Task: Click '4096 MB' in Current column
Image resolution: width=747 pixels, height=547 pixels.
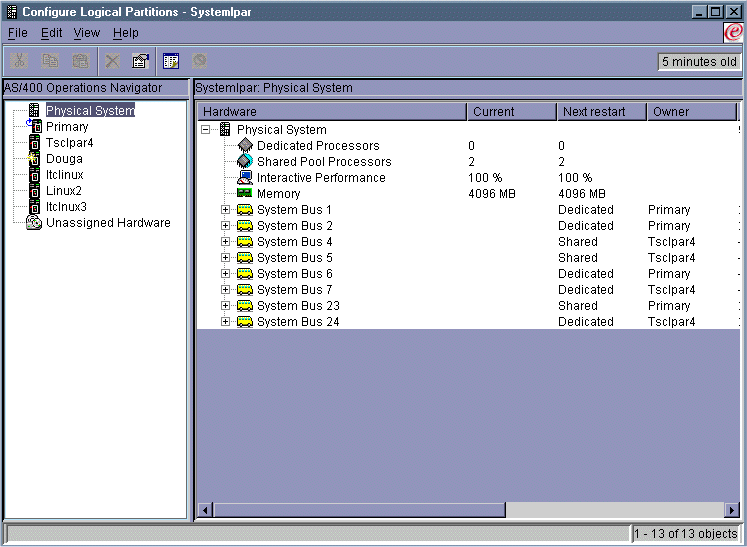Action: 492,194
